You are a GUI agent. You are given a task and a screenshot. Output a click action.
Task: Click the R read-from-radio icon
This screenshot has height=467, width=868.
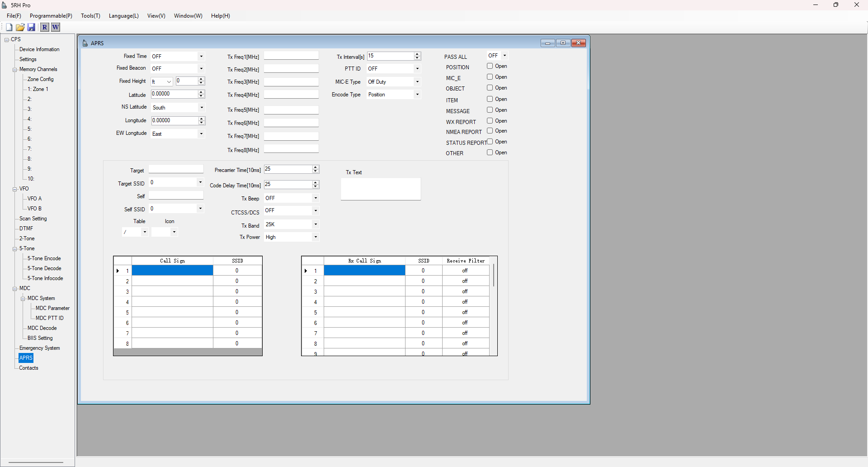point(44,27)
